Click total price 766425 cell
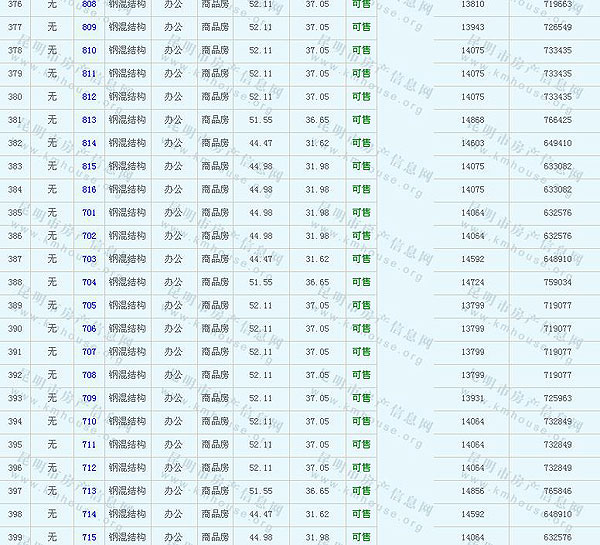This screenshot has width=600, height=545. [557, 120]
